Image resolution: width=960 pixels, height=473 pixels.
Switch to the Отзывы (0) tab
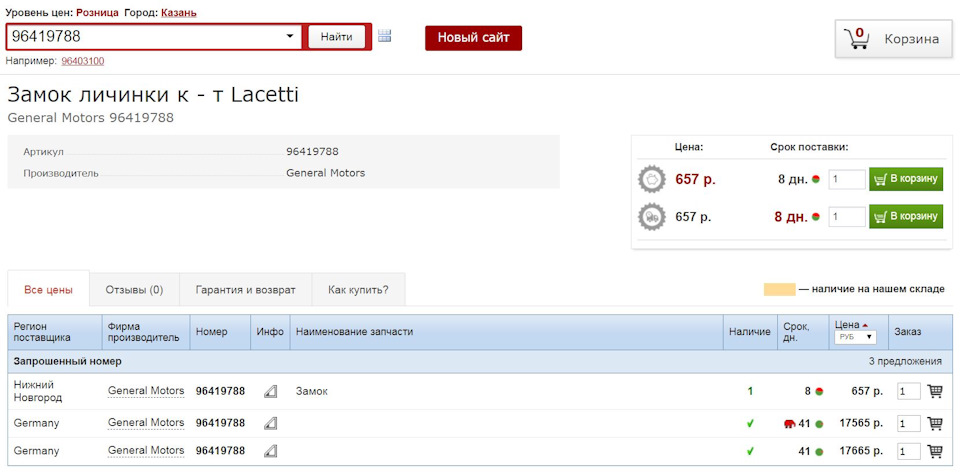click(x=134, y=290)
